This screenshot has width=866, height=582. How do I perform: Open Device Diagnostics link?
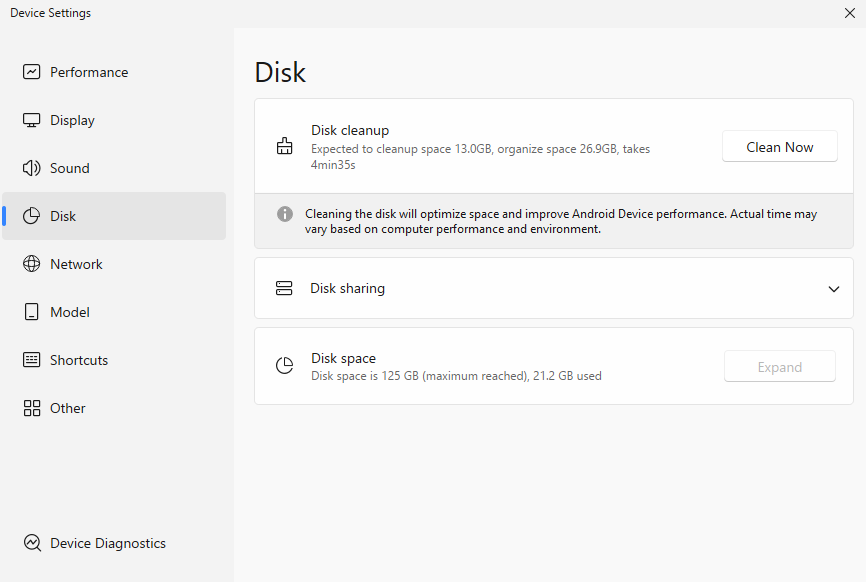pyautogui.click(x=108, y=543)
